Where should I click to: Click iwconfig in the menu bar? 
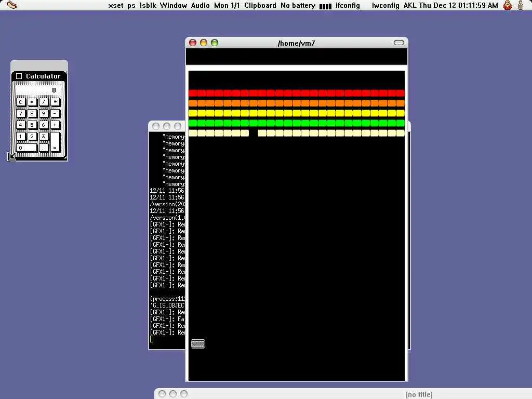385,5
